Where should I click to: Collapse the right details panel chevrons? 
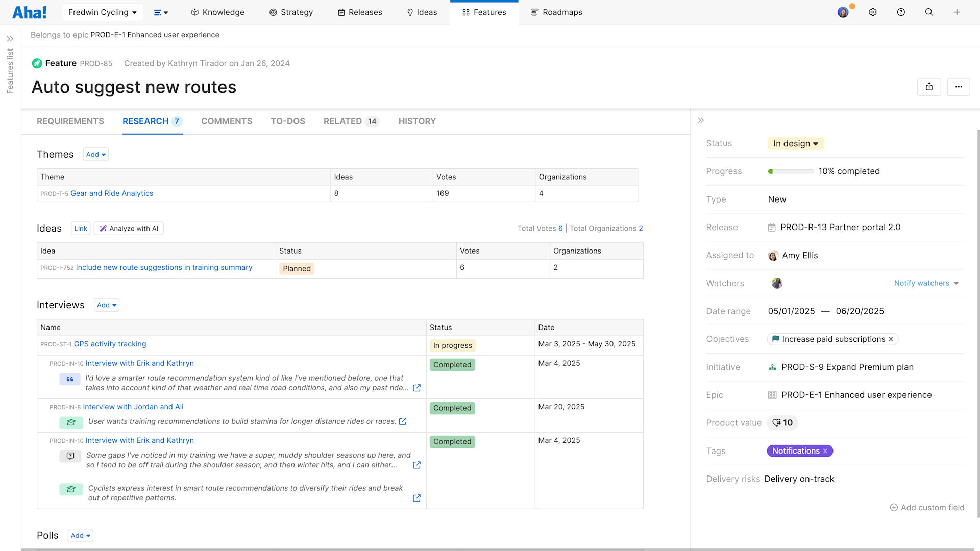click(x=701, y=120)
